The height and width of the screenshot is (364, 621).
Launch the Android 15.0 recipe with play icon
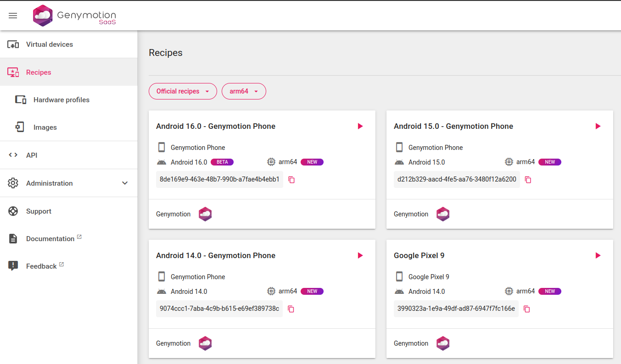(x=598, y=126)
